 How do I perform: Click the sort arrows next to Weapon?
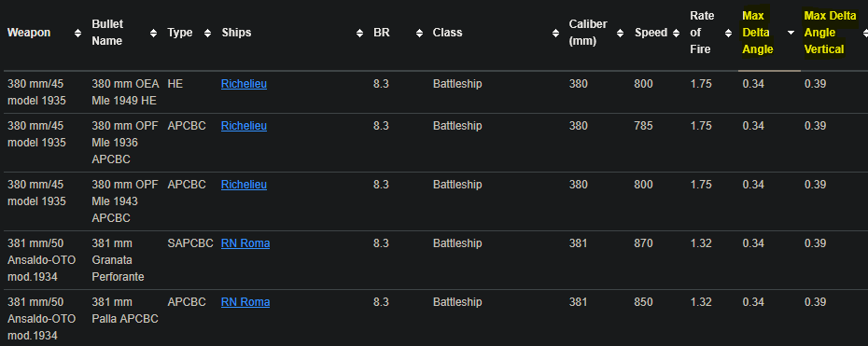pos(77,34)
